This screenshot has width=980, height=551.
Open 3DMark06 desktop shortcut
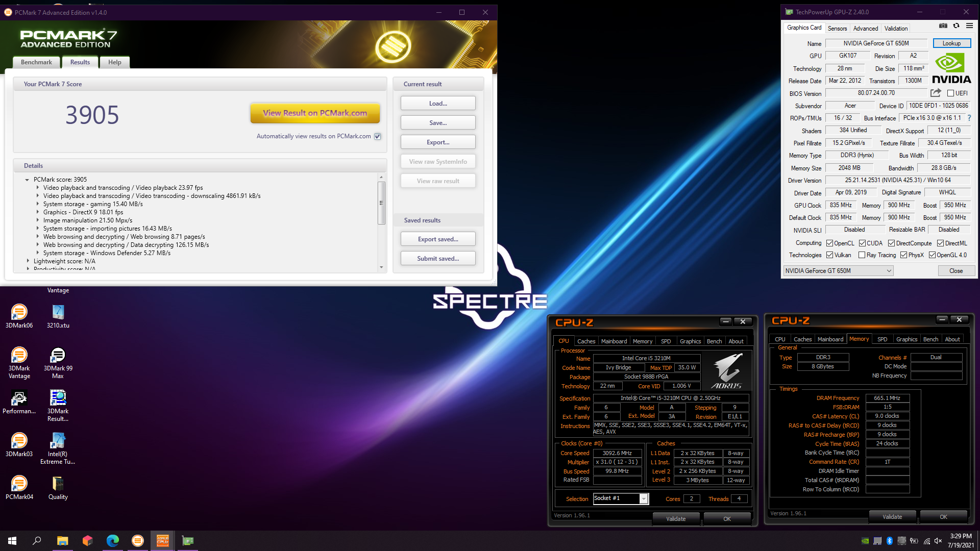[x=19, y=316]
